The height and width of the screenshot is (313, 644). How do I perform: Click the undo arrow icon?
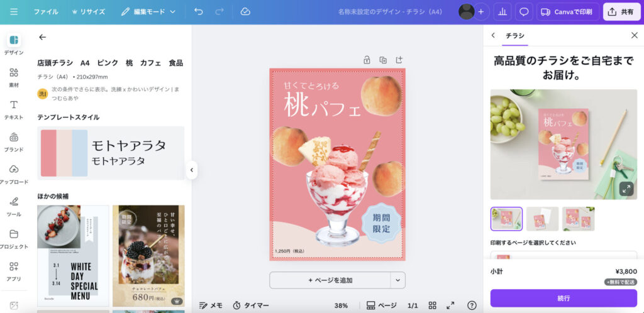[199, 11]
